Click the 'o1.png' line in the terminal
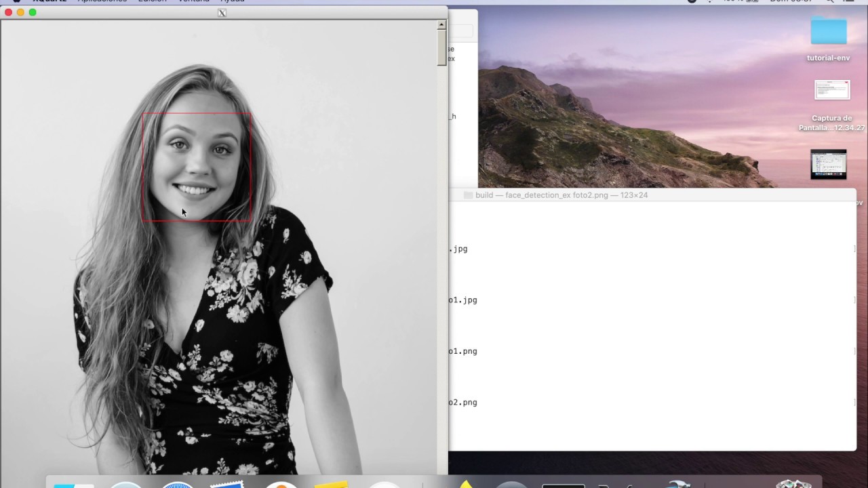Screen dimensions: 868x488 coord(463,351)
